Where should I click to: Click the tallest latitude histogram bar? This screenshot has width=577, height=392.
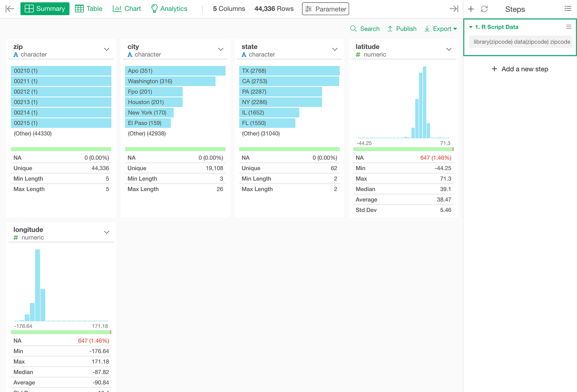click(424, 102)
